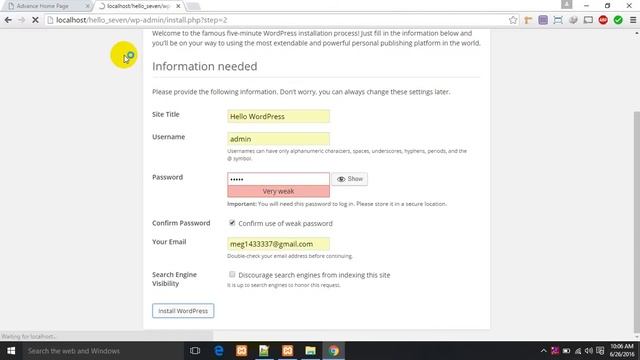Open the second XAMPP icon in the taskbar
This screenshot has height=360, width=640.
point(287,351)
